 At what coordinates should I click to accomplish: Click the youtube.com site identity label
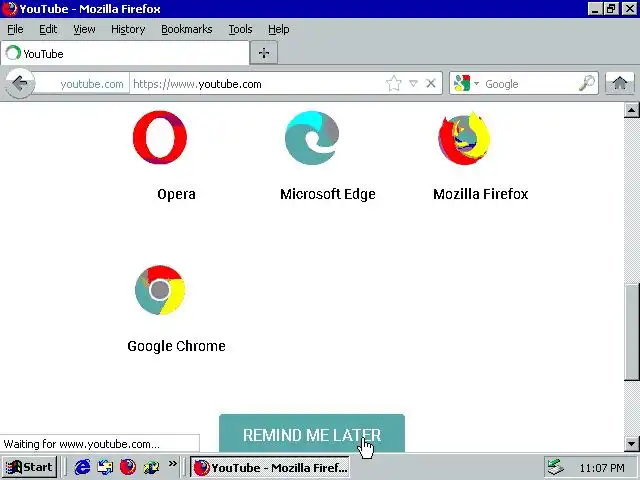pyautogui.click(x=92, y=84)
